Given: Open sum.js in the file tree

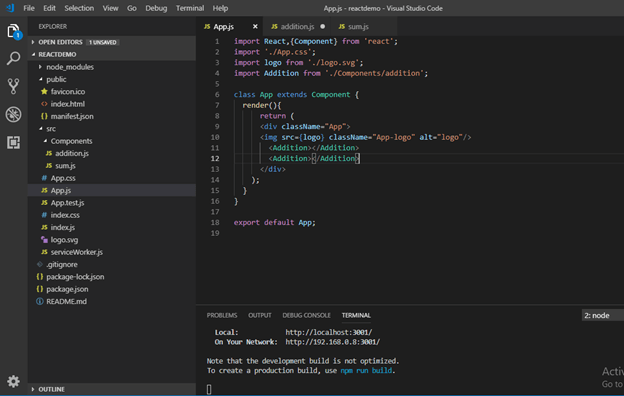Looking at the screenshot, I should click(x=65, y=166).
